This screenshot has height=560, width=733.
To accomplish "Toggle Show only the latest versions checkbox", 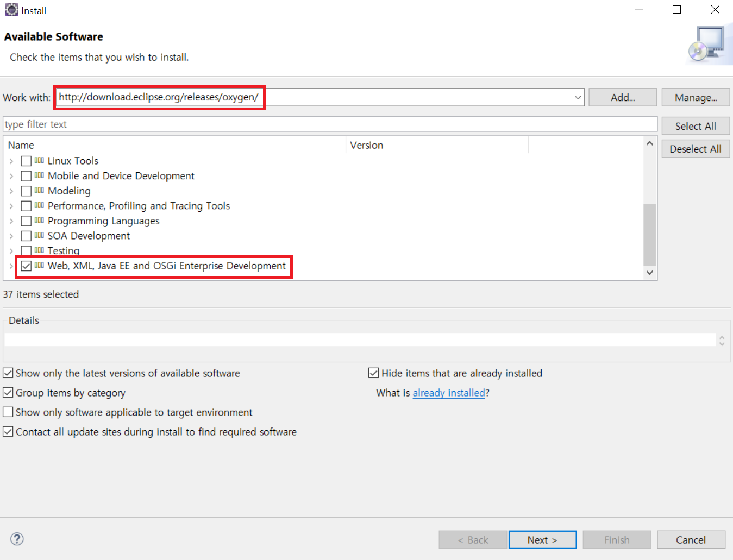I will [x=8, y=373].
